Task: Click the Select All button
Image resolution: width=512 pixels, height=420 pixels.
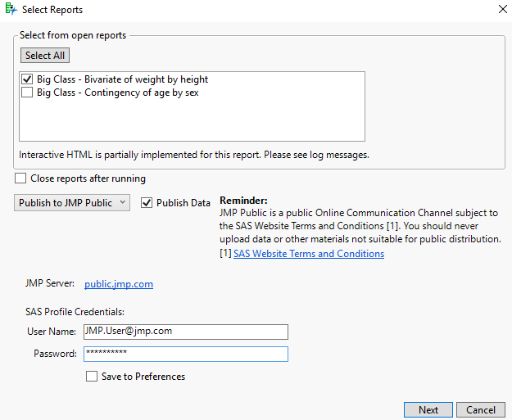Action: pyautogui.click(x=45, y=56)
